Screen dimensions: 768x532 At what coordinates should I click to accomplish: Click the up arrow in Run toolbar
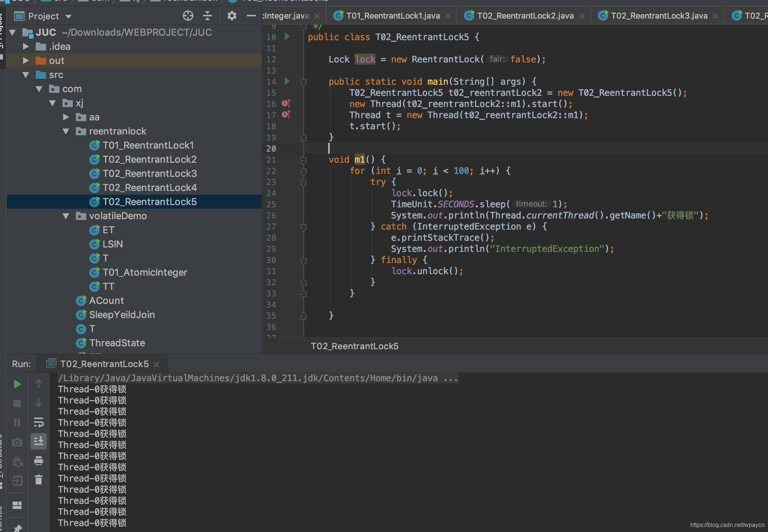(x=39, y=383)
